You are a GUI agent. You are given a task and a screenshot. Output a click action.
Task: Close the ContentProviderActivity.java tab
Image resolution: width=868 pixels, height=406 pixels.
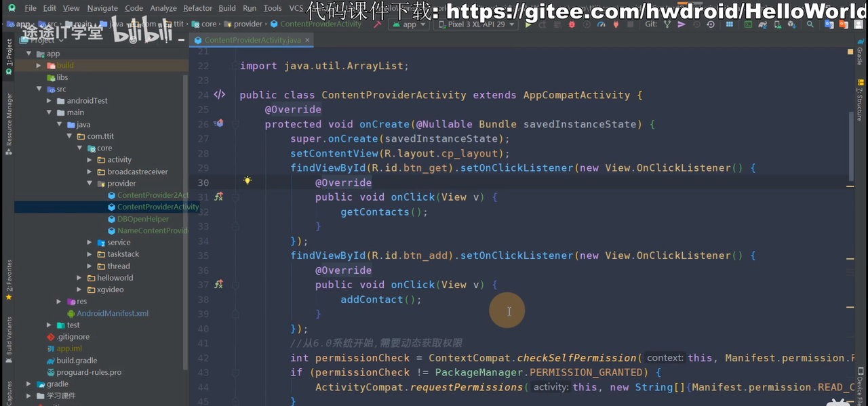point(307,40)
